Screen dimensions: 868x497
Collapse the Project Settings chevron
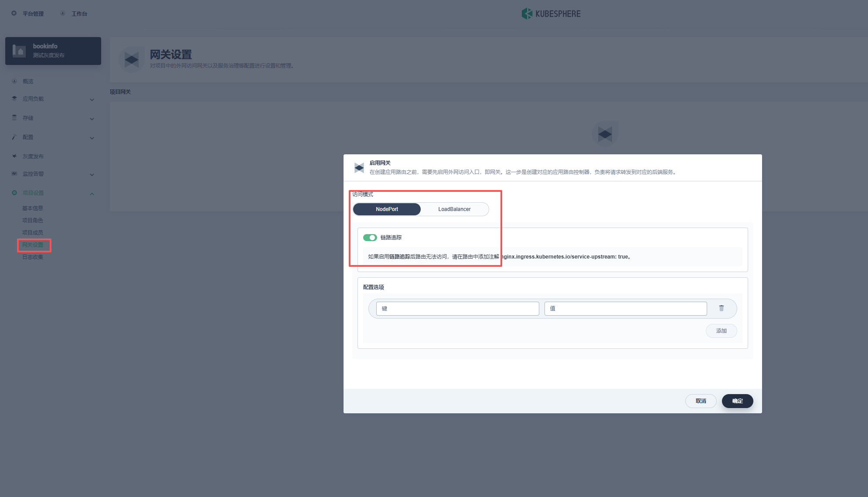92,194
